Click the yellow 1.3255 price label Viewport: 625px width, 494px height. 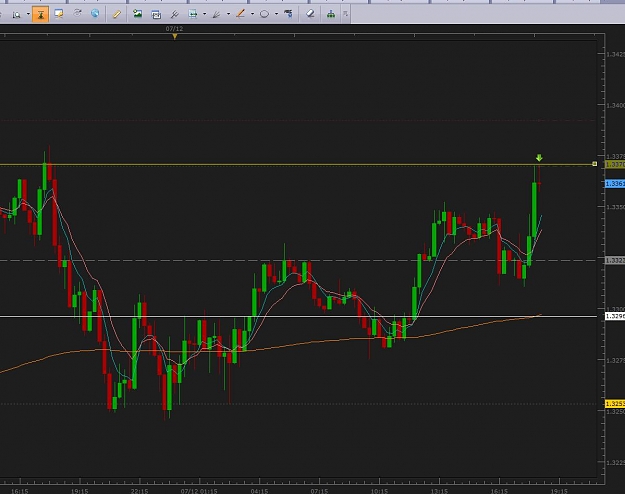tap(615, 404)
